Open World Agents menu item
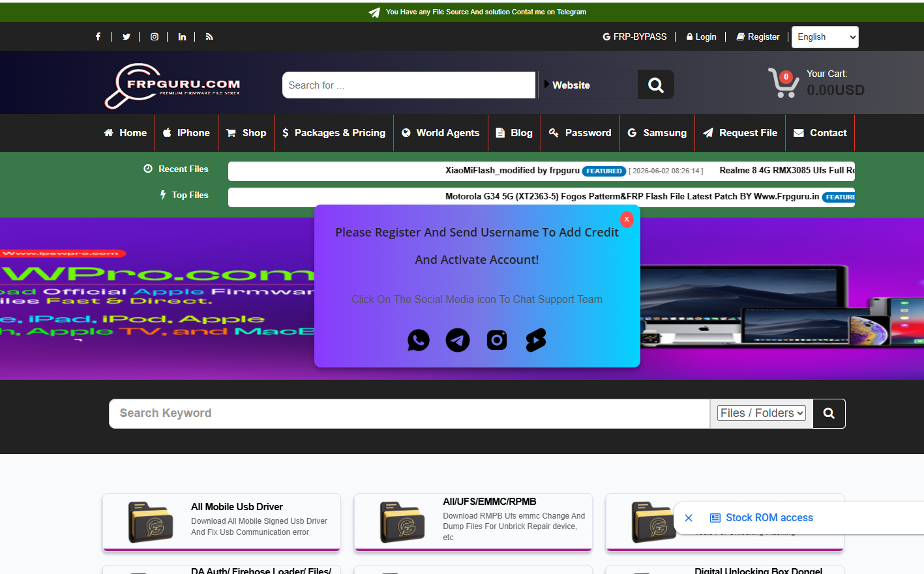This screenshot has height=574, width=924. [x=441, y=133]
